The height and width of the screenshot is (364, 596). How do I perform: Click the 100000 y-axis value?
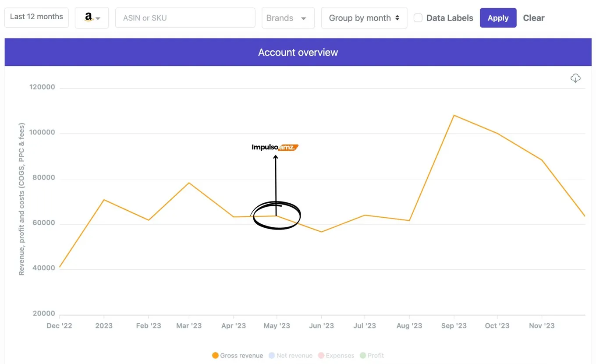tap(42, 133)
